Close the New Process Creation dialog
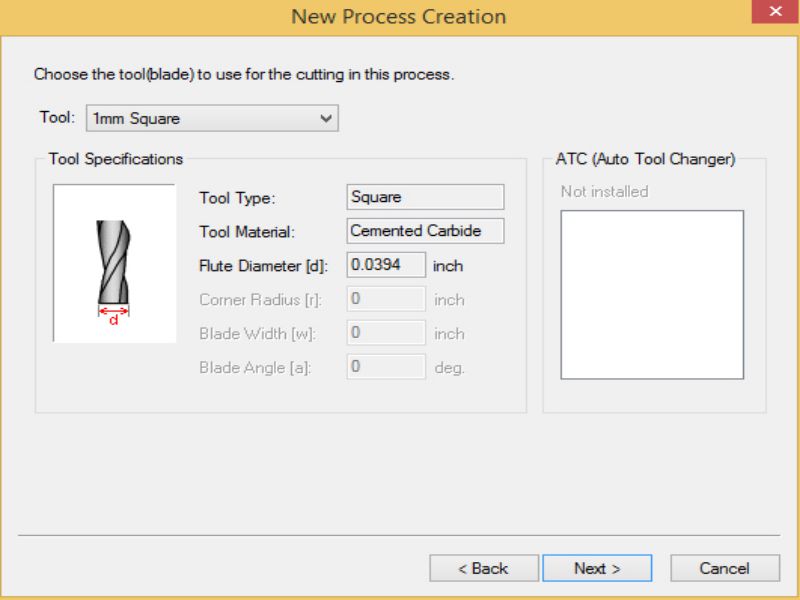The height and width of the screenshot is (600, 800). pos(775,13)
